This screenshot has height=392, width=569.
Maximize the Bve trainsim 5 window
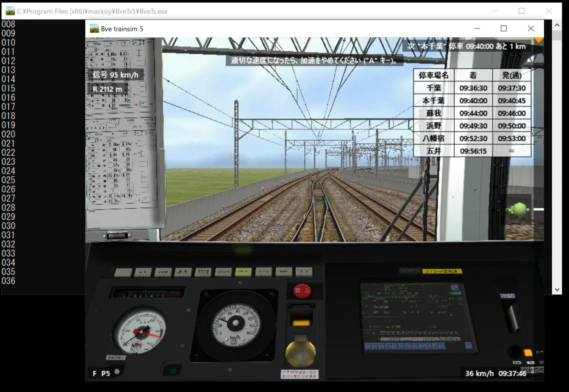[503, 29]
